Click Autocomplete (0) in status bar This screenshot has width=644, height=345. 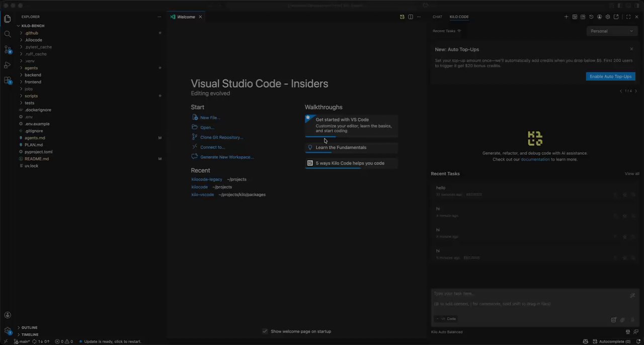click(611, 341)
